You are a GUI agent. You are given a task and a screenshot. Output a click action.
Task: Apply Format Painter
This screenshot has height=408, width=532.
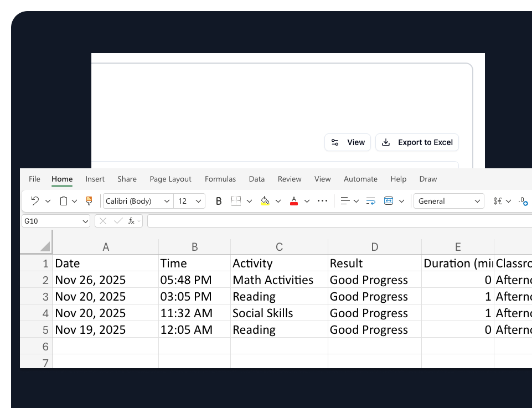coord(89,201)
